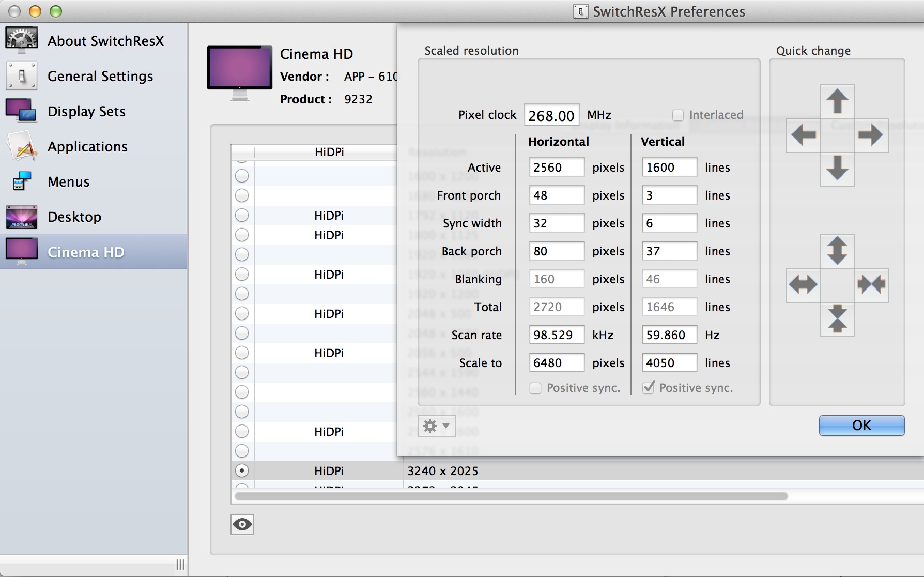
Task: Click the vertical Total value 1646
Action: pos(669,307)
